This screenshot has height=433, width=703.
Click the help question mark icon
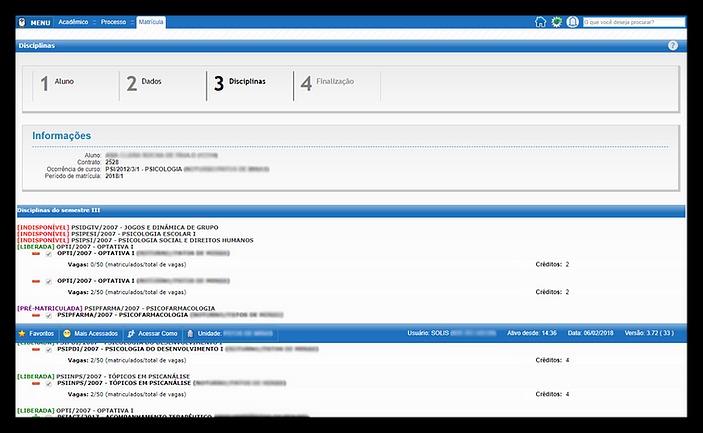673,46
